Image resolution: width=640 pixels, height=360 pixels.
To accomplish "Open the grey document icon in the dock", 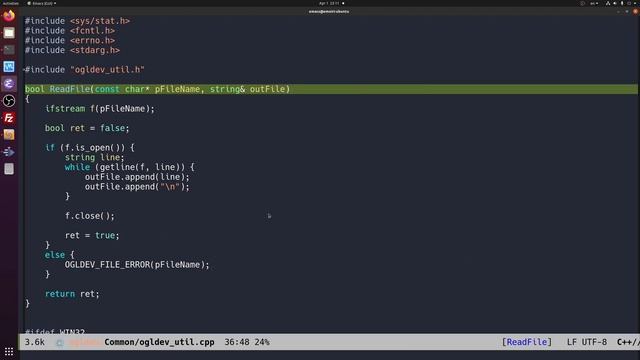I will pyautogui.click(x=9, y=169).
